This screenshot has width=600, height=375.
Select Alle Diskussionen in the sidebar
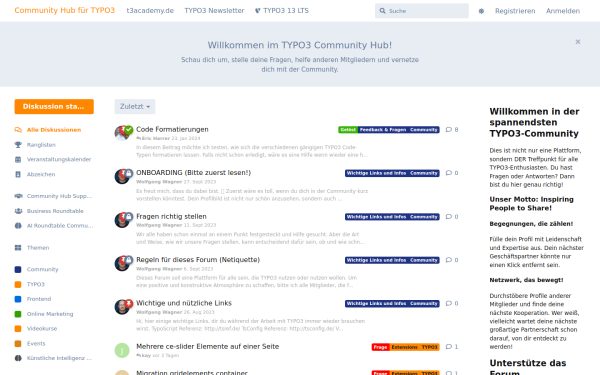pos(54,130)
